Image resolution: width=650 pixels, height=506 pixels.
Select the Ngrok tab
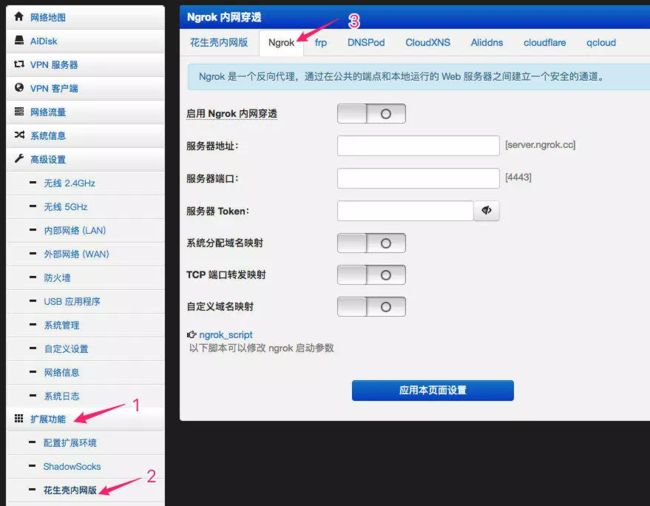tap(281, 42)
